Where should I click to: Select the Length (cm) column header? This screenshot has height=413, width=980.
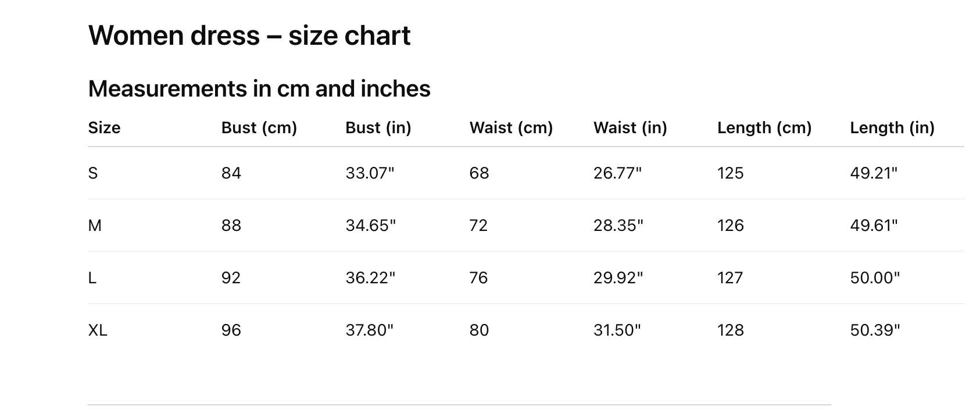pyautogui.click(x=764, y=128)
